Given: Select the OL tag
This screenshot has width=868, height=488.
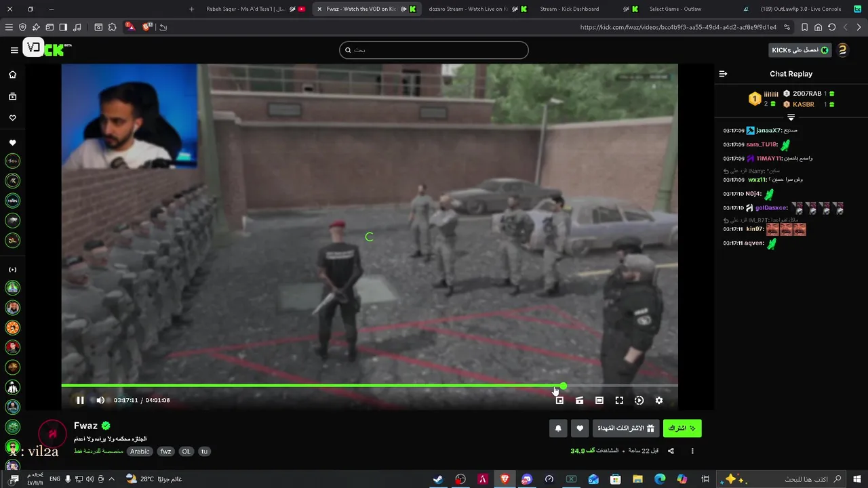Looking at the screenshot, I should [186, 451].
